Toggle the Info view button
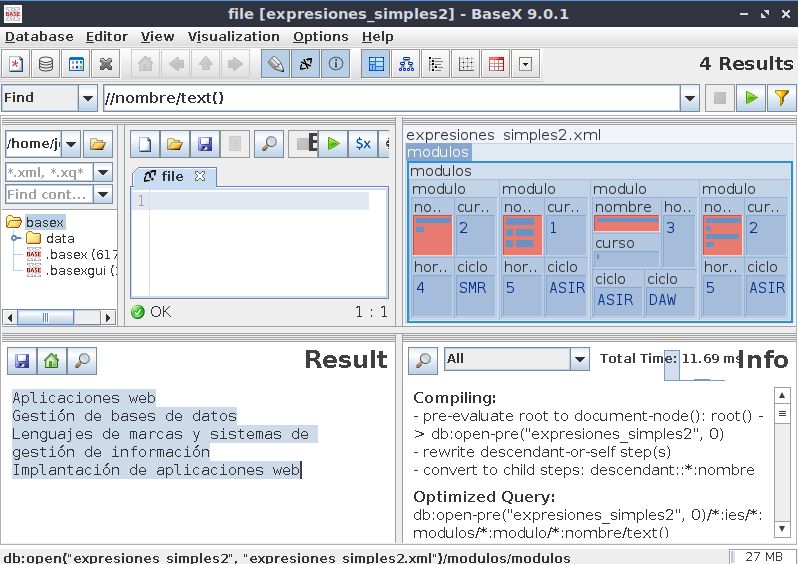 click(336, 65)
